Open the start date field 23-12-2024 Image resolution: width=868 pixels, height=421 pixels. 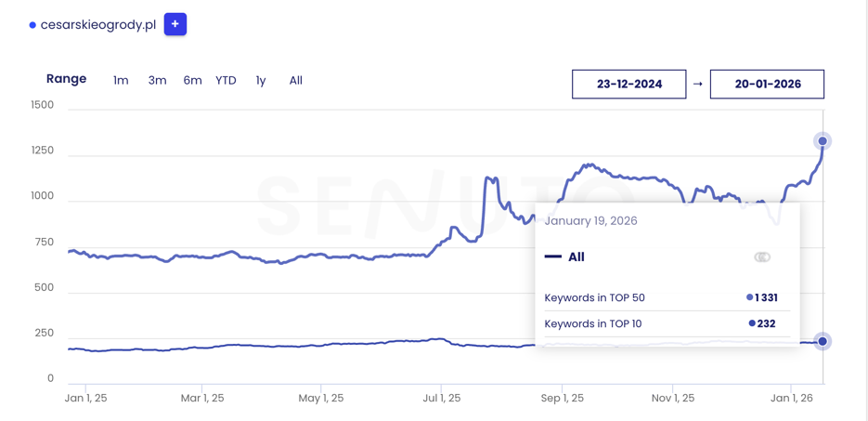[x=628, y=84]
